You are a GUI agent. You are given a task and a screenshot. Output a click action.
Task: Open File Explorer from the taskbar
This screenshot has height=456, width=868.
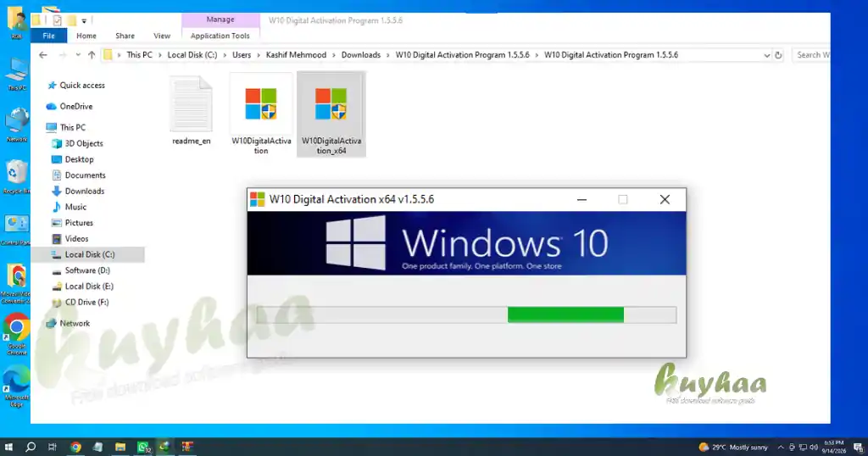[120, 447]
